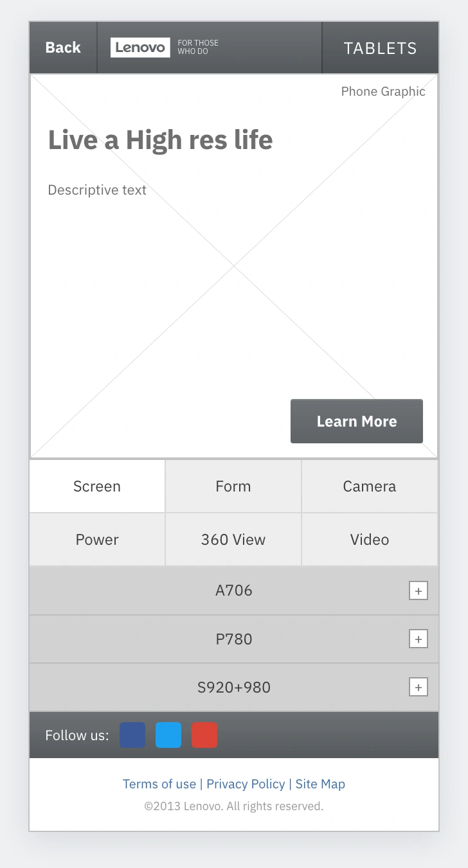The height and width of the screenshot is (868, 468).
Task: Switch to the Camera tab
Action: (370, 486)
